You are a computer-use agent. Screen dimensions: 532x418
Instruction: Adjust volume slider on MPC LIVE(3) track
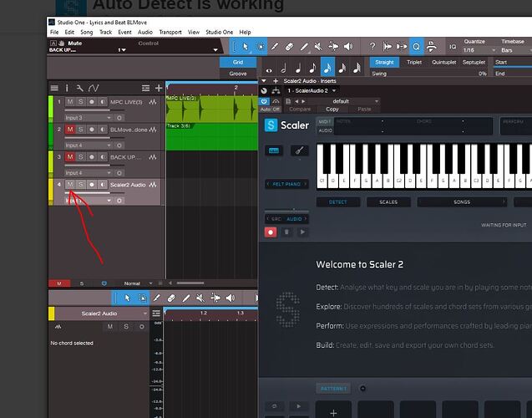pos(94,110)
